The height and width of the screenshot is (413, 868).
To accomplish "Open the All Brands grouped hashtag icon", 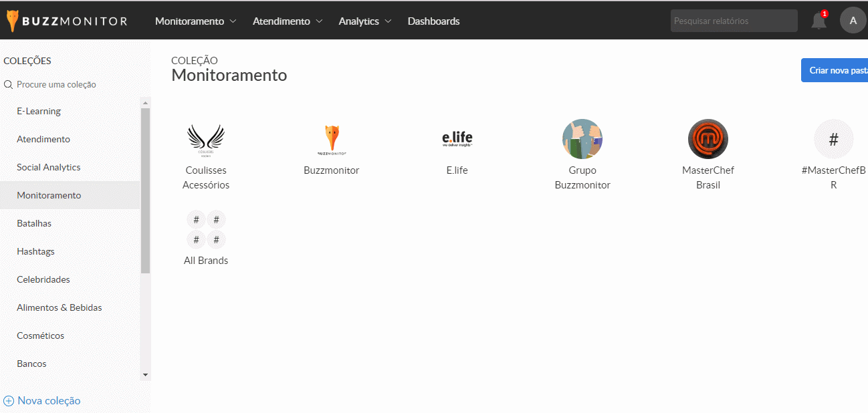I will (x=206, y=230).
